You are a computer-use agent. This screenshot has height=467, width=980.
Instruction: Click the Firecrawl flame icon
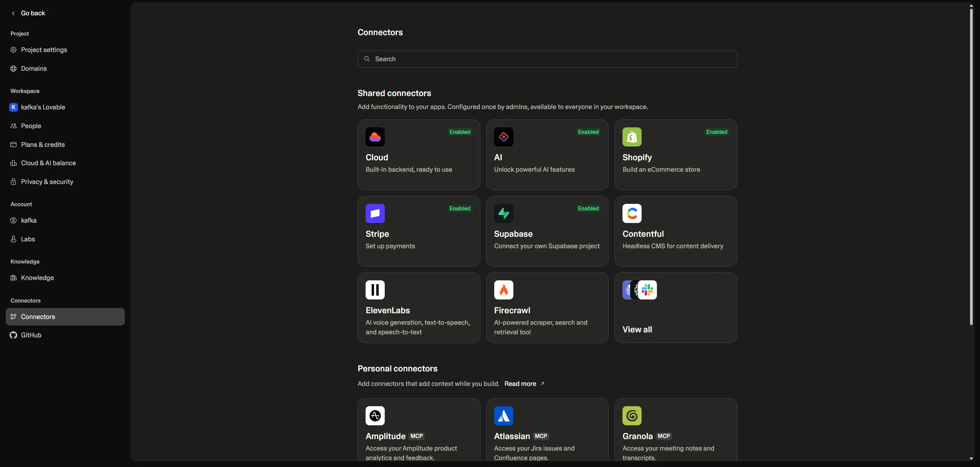point(503,290)
